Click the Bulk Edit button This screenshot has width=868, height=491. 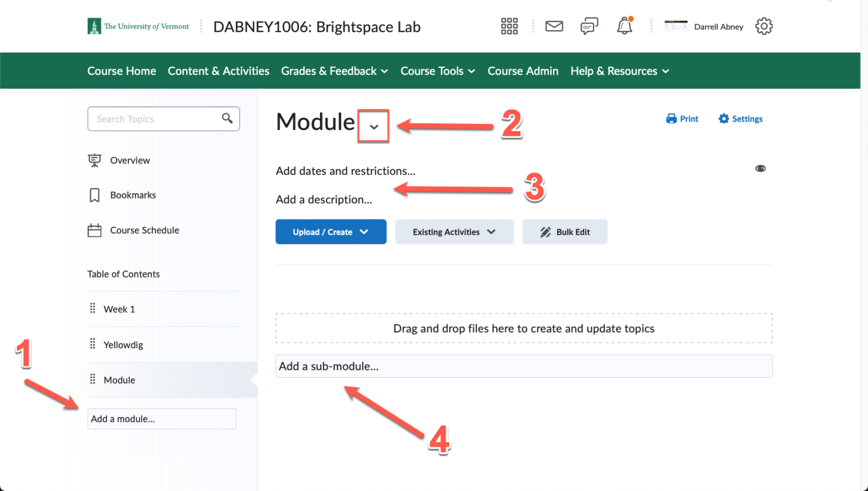(565, 231)
